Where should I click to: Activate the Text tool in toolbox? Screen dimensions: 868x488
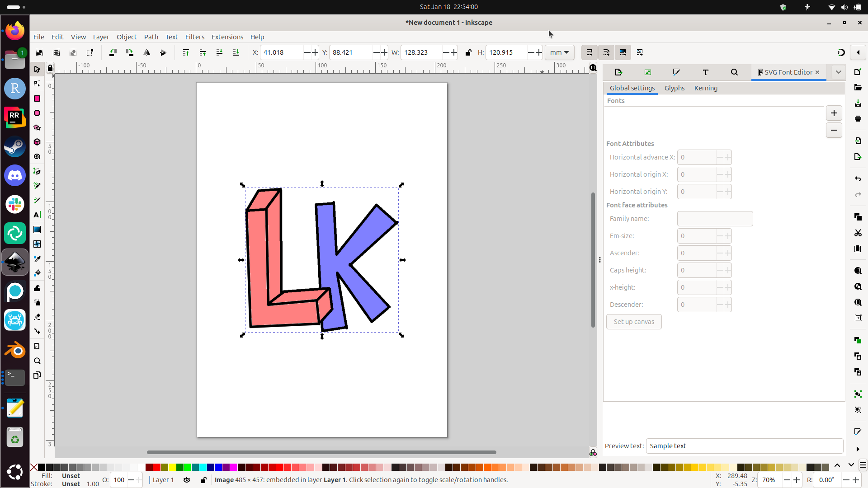click(37, 215)
